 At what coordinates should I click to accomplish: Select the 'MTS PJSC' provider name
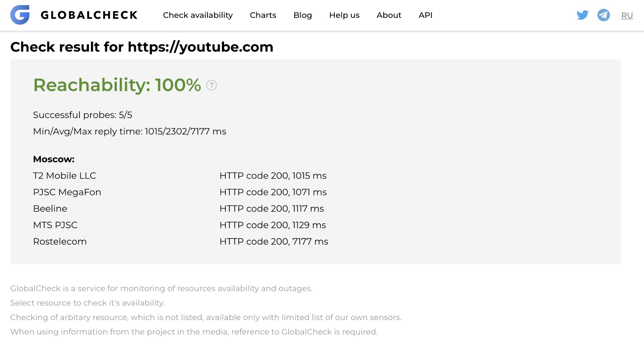click(x=55, y=225)
